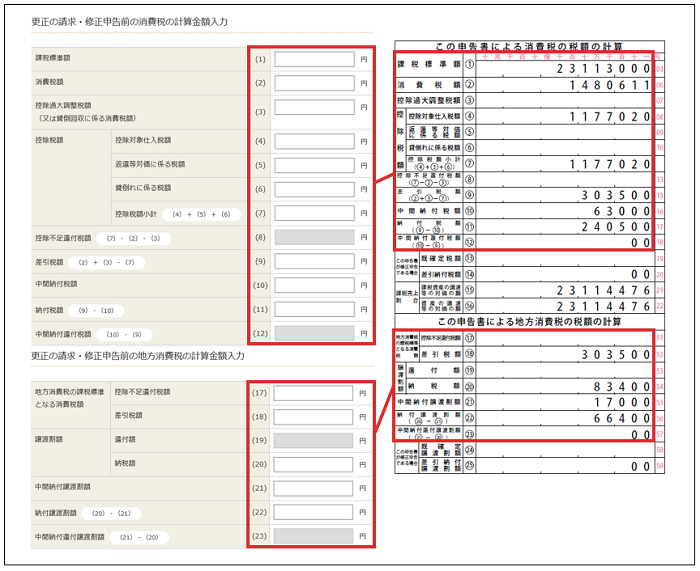This screenshot has width=700, height=571.
Task: Click the 課税標準額 (1) input field
Action: tap(314, 59)
